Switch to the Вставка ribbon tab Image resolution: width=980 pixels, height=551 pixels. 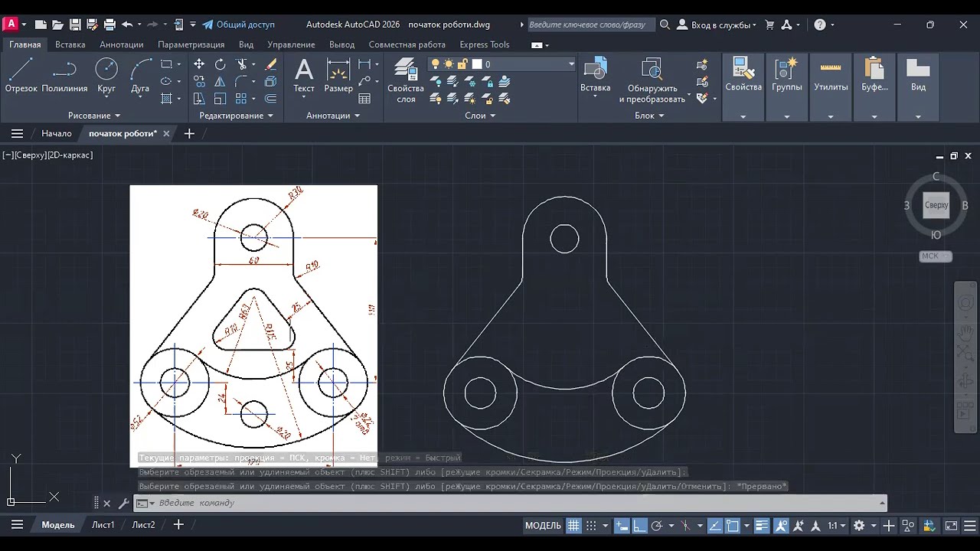(70, 44)
